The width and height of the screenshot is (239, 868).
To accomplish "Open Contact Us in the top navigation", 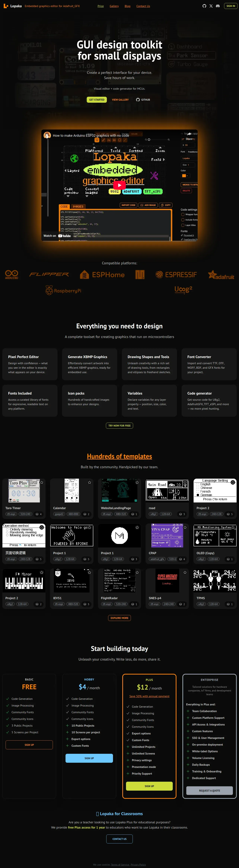I will click(x=143, y=6).
